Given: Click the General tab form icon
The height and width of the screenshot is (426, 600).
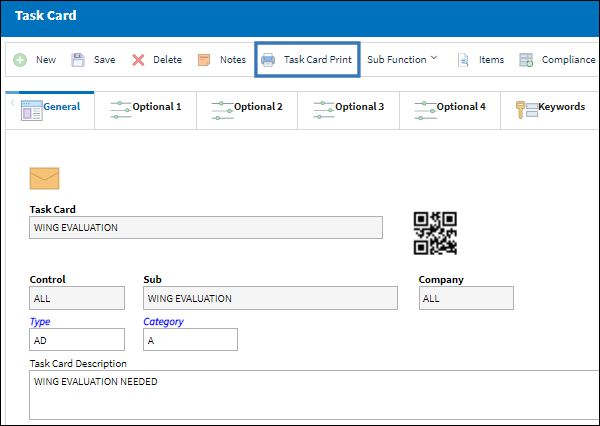Looking at the screenshot, I should point(31,111).
